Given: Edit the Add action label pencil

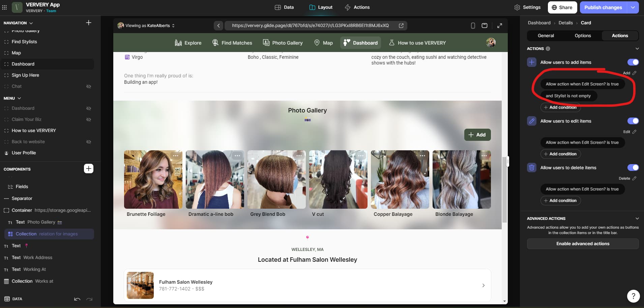Looking at the screenshot, I should (635, 73).
